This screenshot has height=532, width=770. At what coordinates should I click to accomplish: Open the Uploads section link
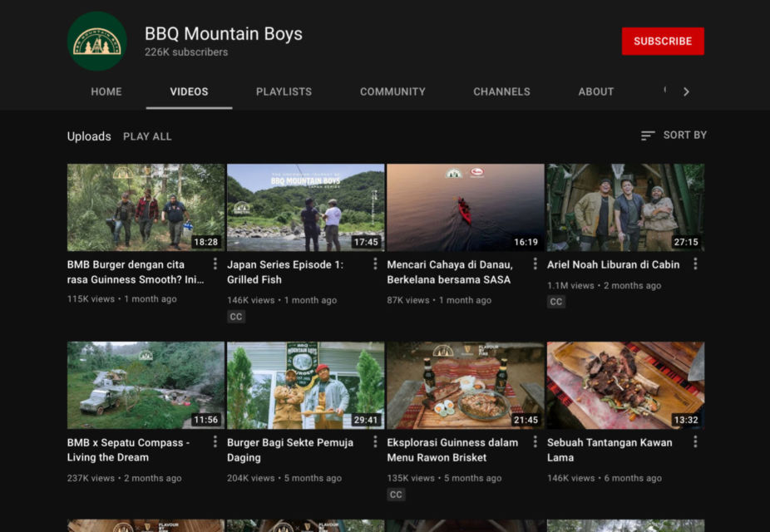(x=89, y=136)
